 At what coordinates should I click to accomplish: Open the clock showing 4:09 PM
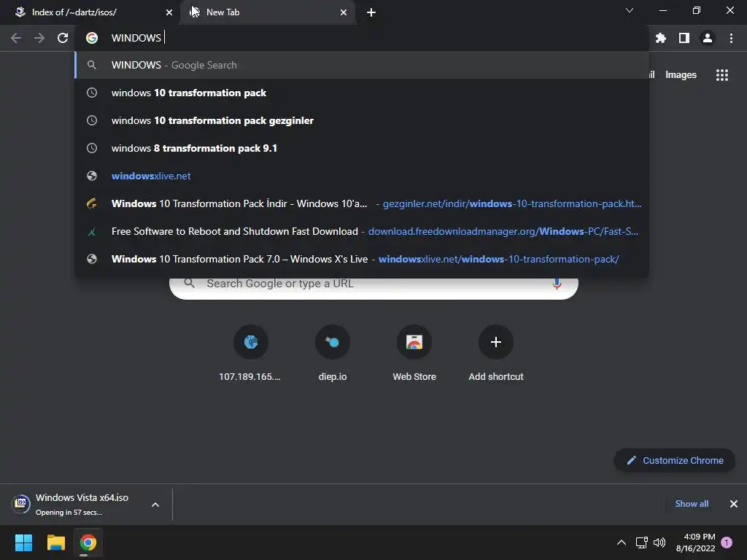point(695,542)
